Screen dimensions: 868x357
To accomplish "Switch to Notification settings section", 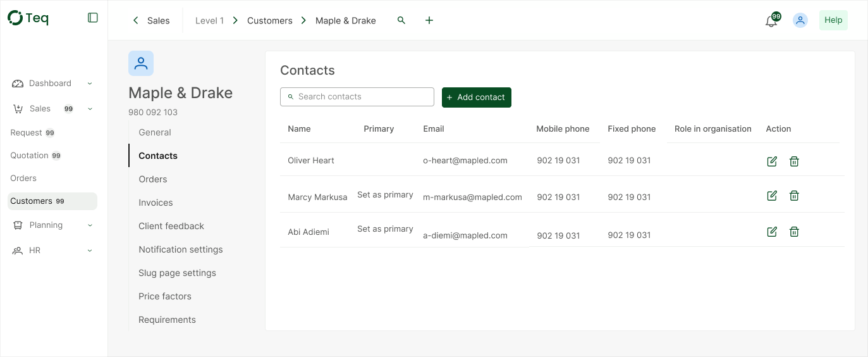I will pyautogui.click(x=181, y=249).
